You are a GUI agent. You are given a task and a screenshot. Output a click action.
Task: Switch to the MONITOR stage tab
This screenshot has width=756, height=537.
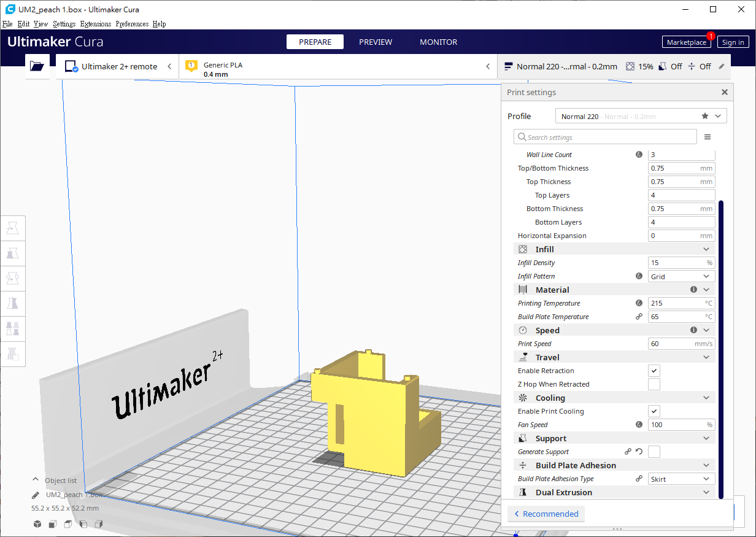click(x=438, y=42)
